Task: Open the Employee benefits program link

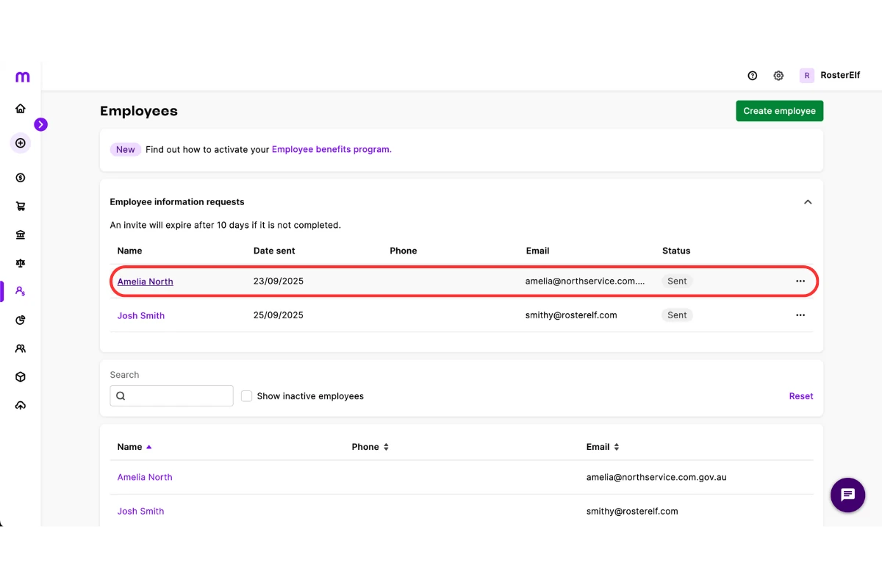Action: pos(331,149)
